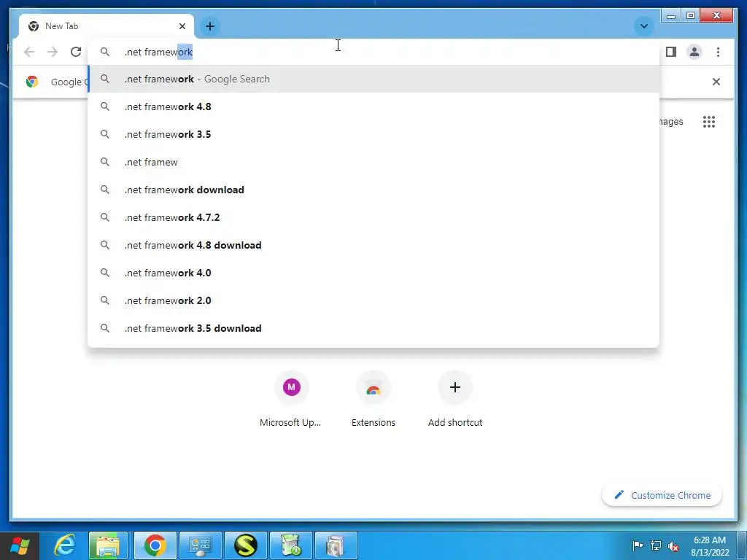Choose '.net framework - Google Search' suggestion
Image resolution: width=747 pixels, height=560 pixels.
[x=373, y=79]
